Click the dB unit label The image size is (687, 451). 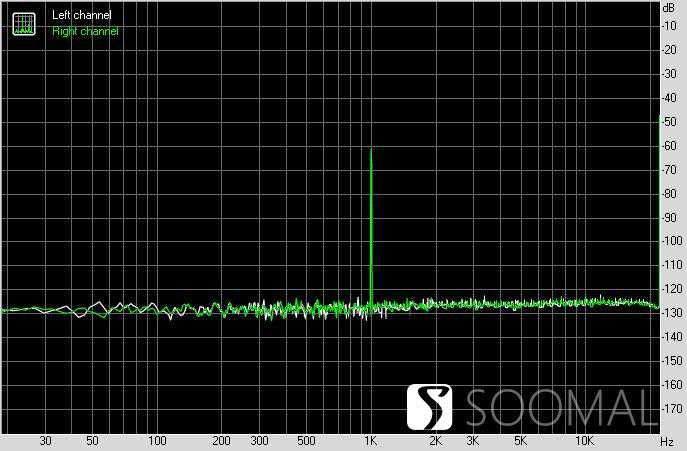pyautogui.click(x=668, y=7)
